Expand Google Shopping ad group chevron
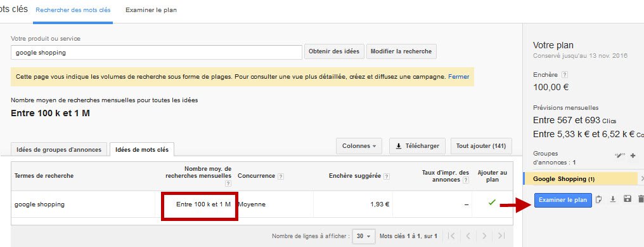This screenshot has width=644, height=247. (642, 179)
